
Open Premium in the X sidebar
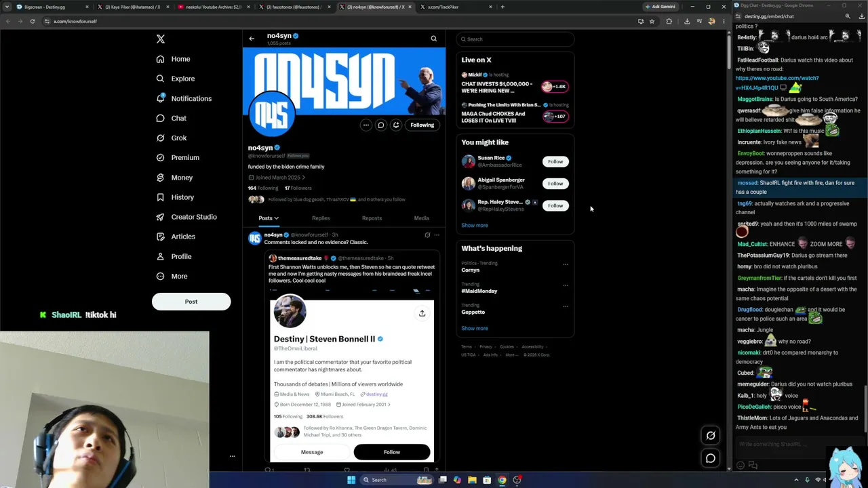[177, 157]
